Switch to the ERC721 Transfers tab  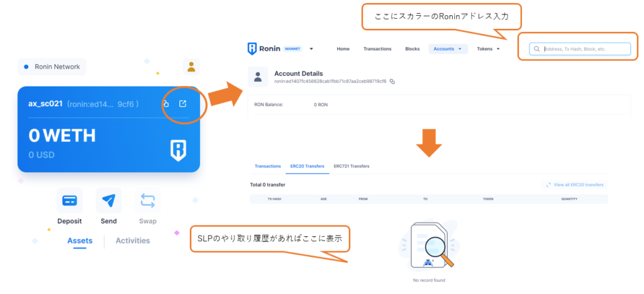tap(352, 166)
